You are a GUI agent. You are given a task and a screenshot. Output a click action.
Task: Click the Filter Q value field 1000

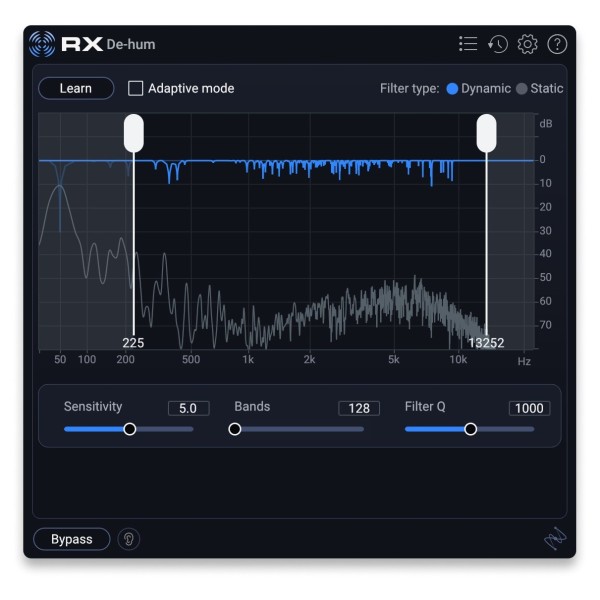pos(529,408)
